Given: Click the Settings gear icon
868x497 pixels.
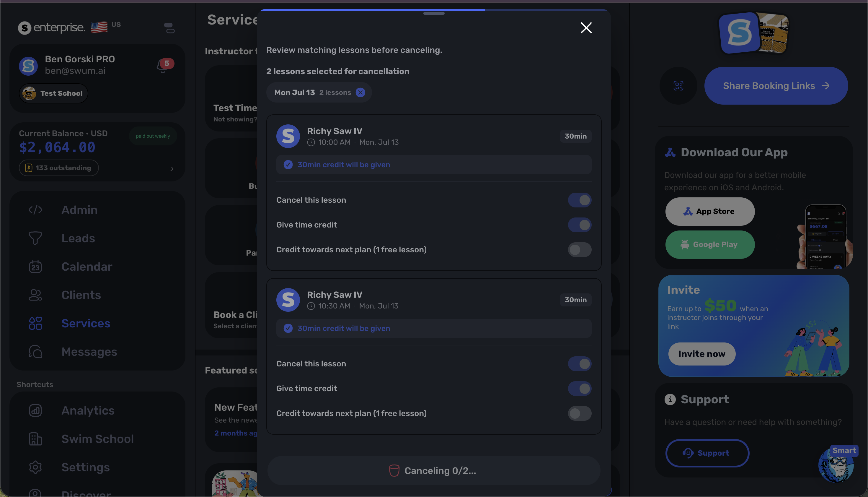Looking at the screenshot, I should (35, 467).
